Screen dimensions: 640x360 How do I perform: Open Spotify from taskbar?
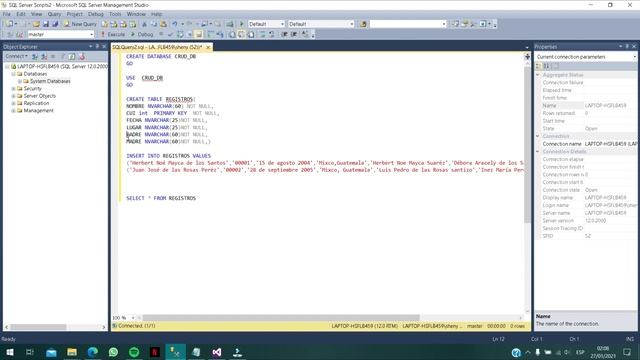tap(134, 352)
